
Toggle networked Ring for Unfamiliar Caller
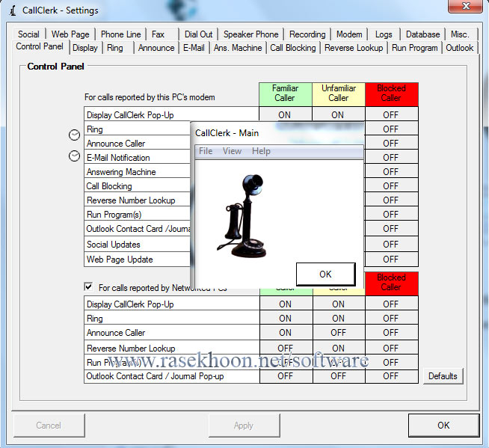point(339,318)
